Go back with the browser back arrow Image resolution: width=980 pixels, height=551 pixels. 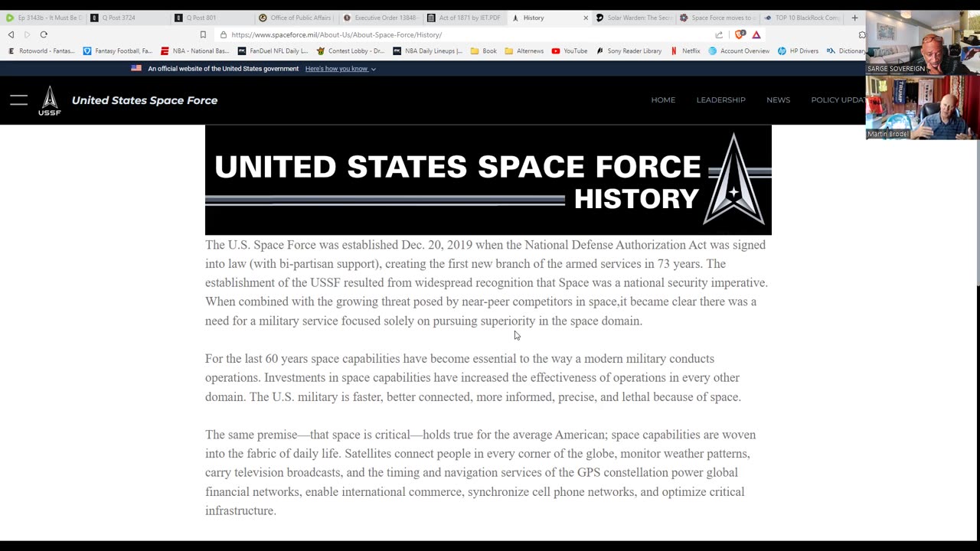(11, 34)
